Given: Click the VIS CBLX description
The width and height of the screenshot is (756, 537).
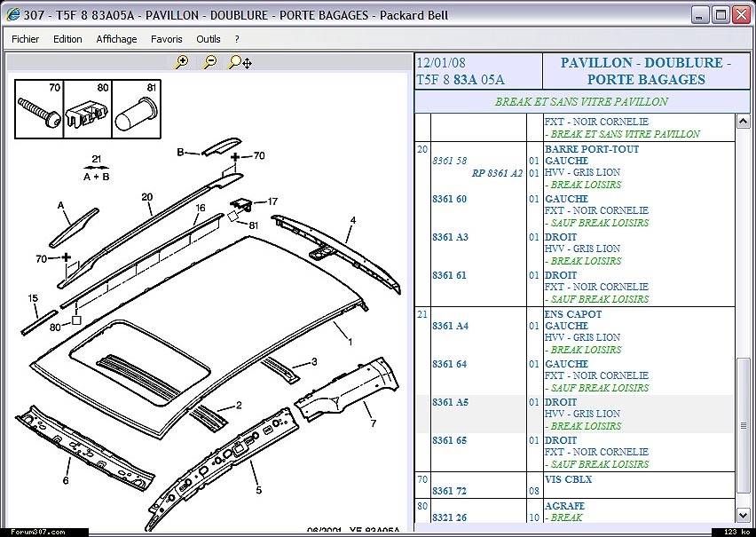Looking at the screenshot, I should 569,479.
